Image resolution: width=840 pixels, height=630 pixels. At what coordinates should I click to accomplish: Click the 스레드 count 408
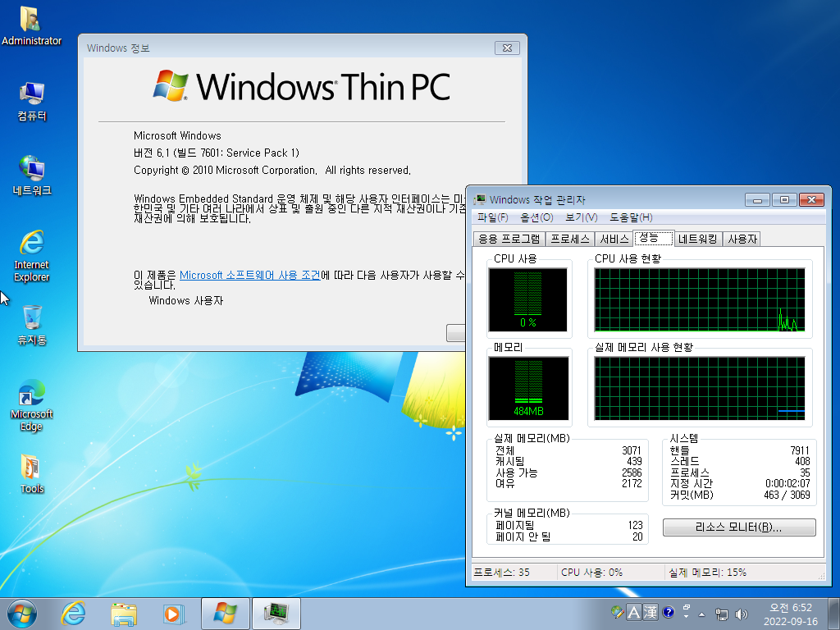pos(802,461)
